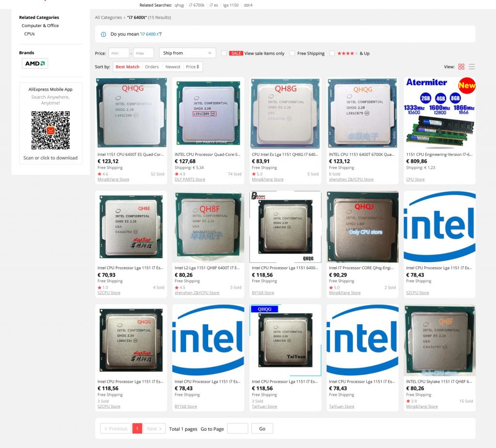Open the Ship from dropdown
This screenshot has width=496, height=448.
[x=187, y=53]
